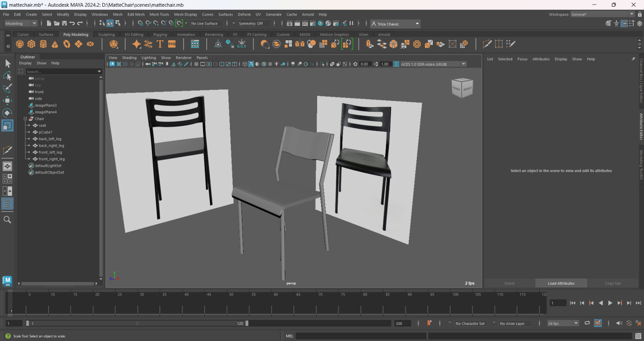Click the Load Attributes button

click(561, 283)
